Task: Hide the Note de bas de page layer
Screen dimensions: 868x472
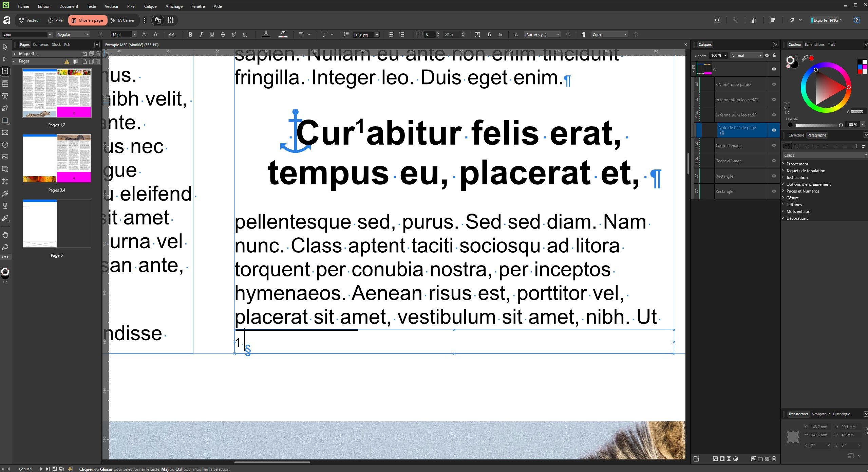Action: (774, 130)
